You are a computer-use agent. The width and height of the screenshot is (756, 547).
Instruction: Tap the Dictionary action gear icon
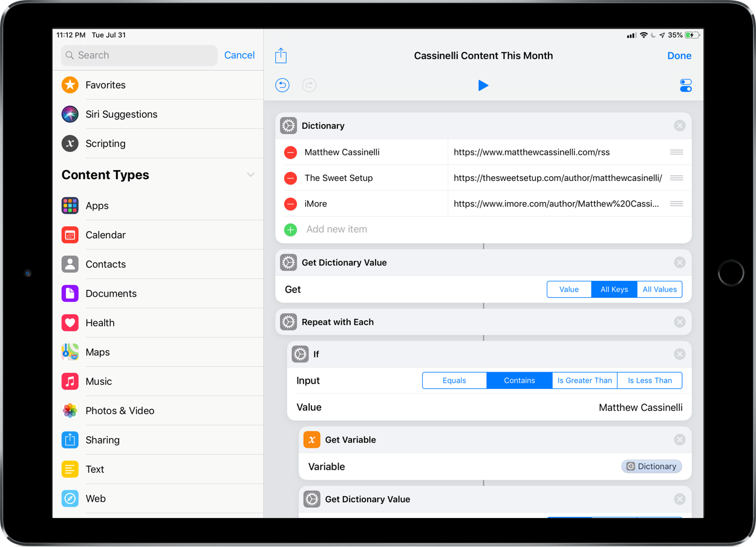click(x=288, y=126)
